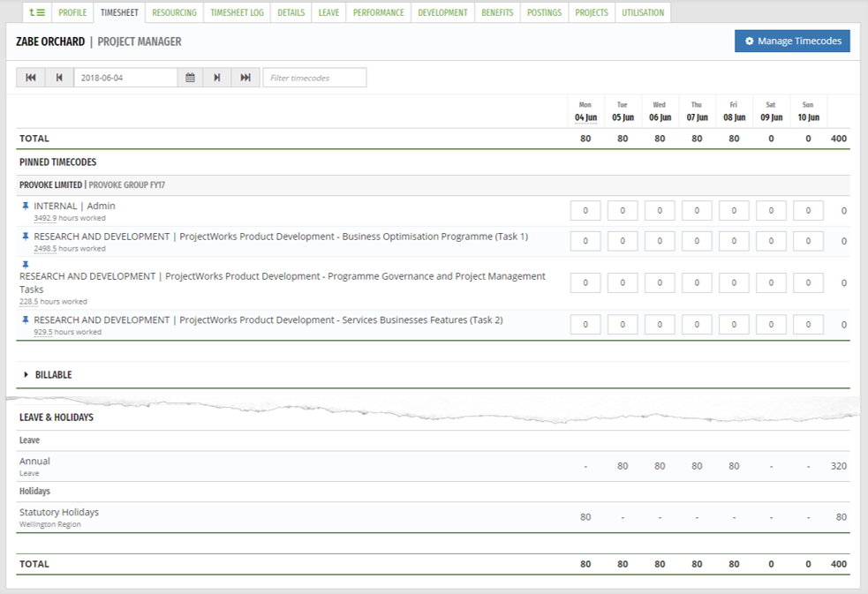The height and width of the screenshot is (594, 868).
Task: Unpin Services Businesses Features (Task 2) timecode
Action: coord(25,320)
